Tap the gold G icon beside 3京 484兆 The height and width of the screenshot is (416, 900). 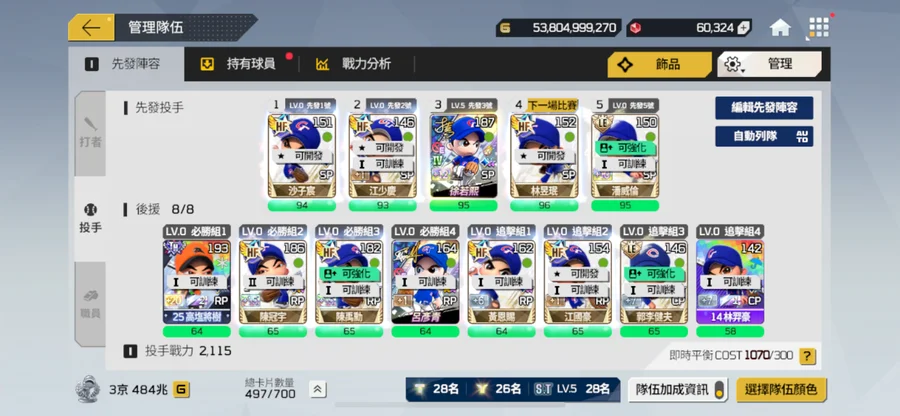[x=181, y=390]
